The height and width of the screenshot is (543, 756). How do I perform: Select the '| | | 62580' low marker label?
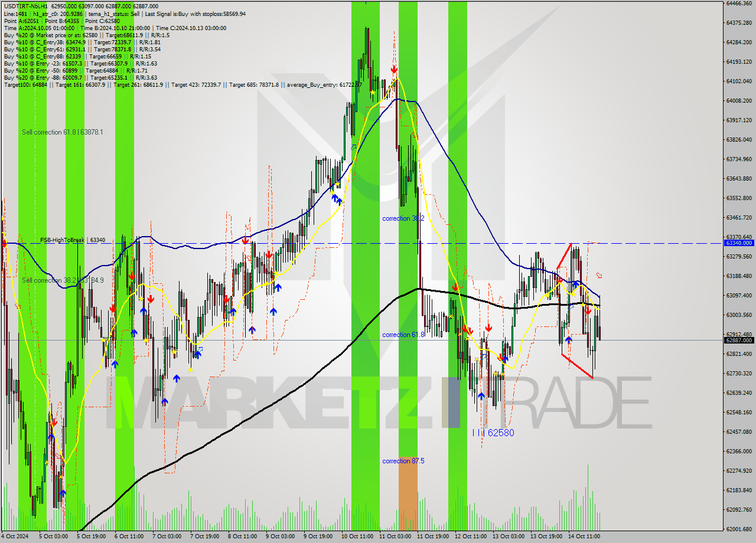pyautogui.click(x=493, y=433)
